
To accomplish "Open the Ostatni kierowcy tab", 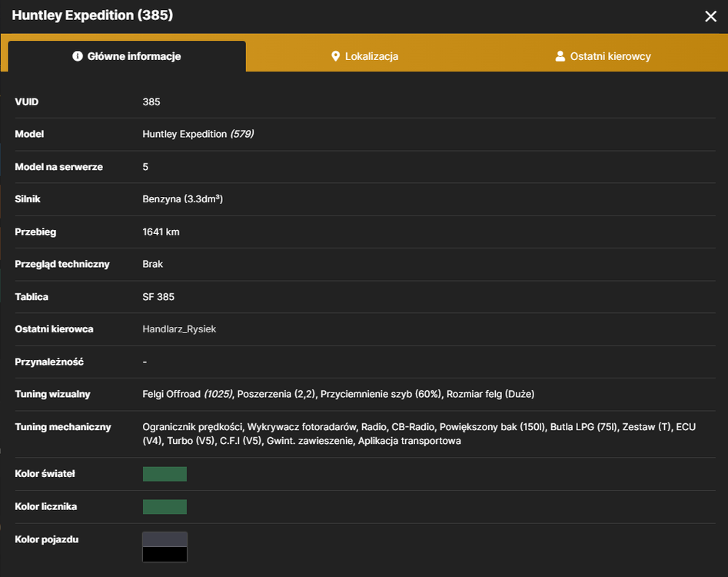I will coord(603,56).
